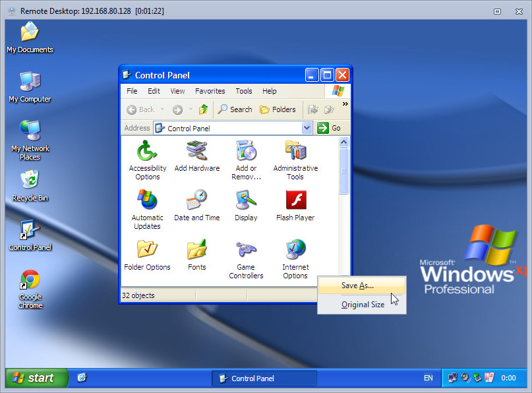Expand the Address bar dropdown
Viewport: 532px width, 393px height.
307,128
